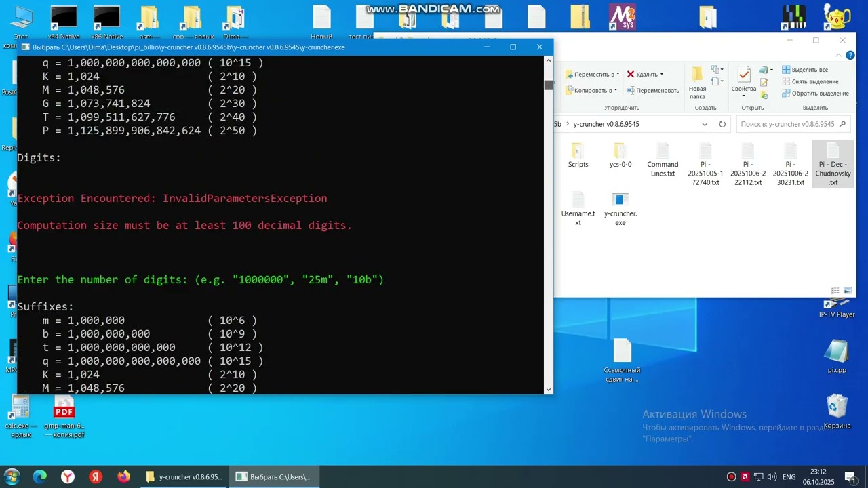The image size is (868, 488).
Task: Click the volume icon in system tray
Action: 771,476
